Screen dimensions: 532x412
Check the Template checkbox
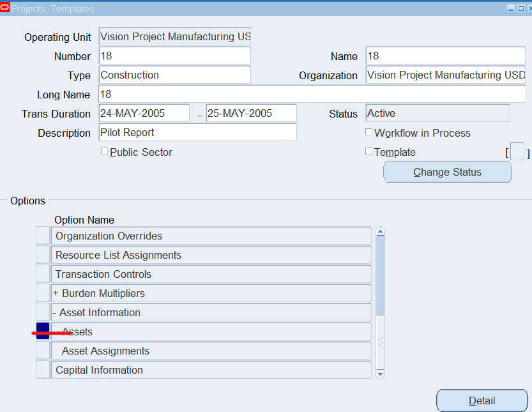tap(369, 151)
